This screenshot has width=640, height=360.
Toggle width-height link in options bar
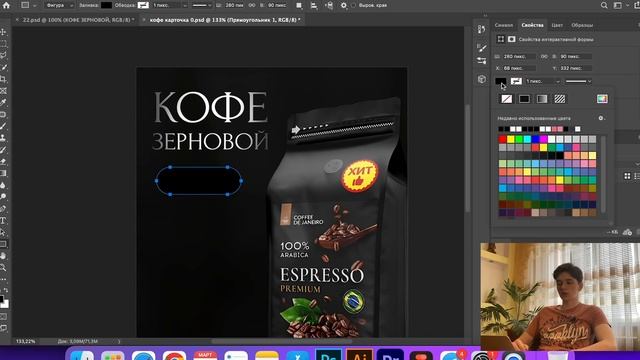pos(251,5)
